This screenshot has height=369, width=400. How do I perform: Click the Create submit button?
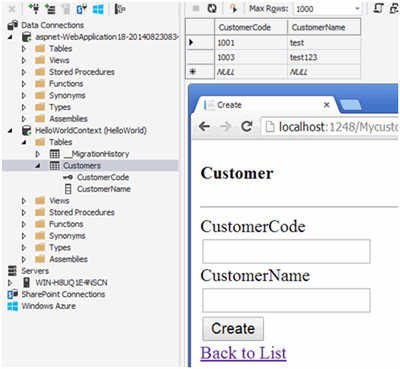point(233,329)
